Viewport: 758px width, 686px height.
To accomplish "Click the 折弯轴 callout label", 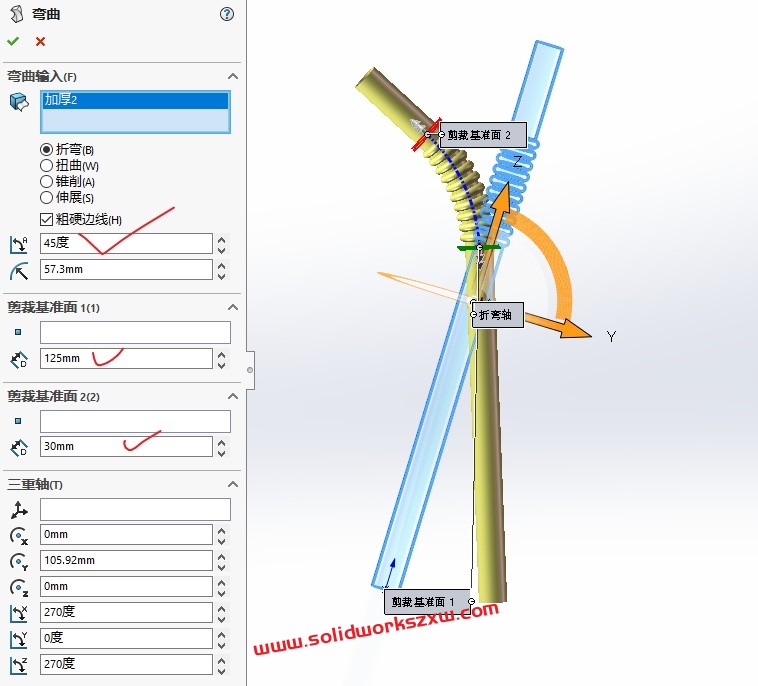I will tap(497, 315).
